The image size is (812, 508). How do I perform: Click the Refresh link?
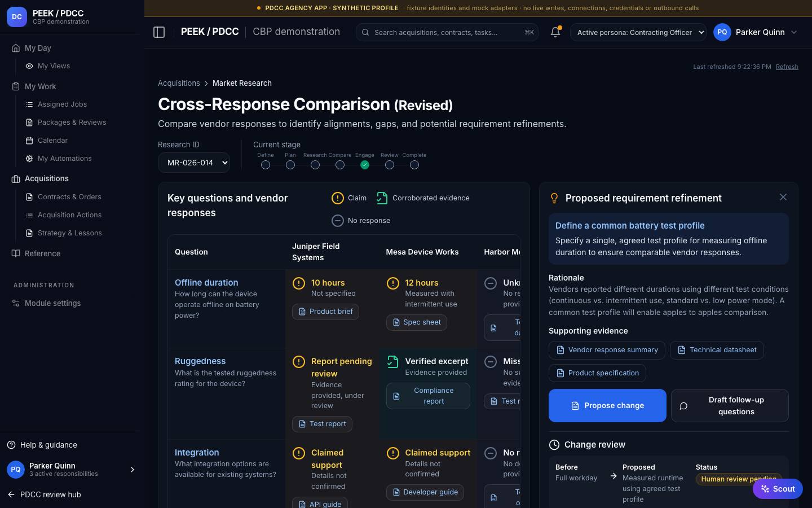787,67
